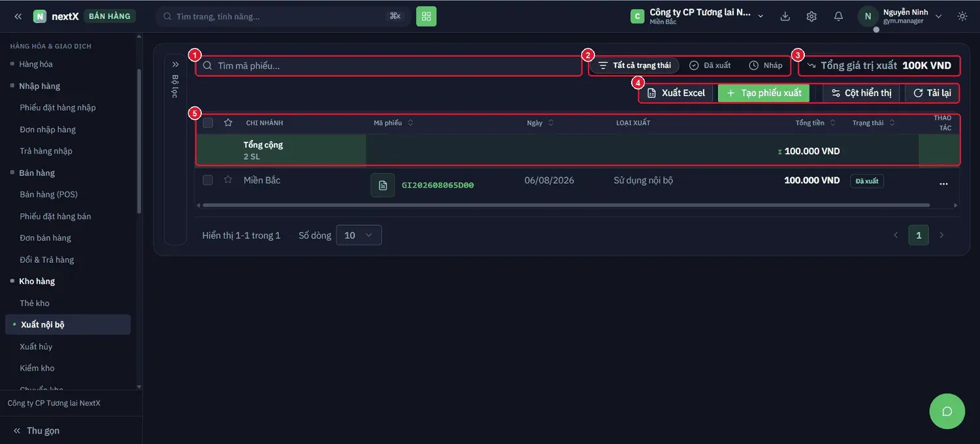
Task: Sort by the Trạng thái column
Action: [x=874, y=123]
